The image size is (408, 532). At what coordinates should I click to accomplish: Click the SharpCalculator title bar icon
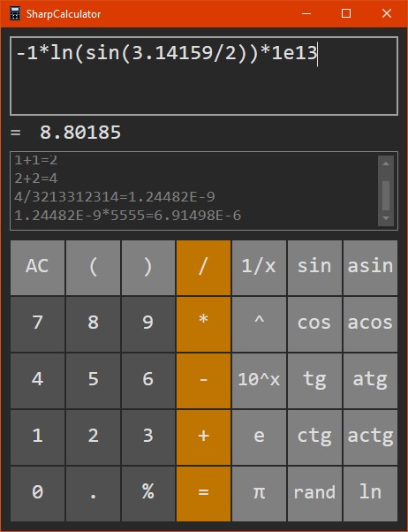(15, 13)
